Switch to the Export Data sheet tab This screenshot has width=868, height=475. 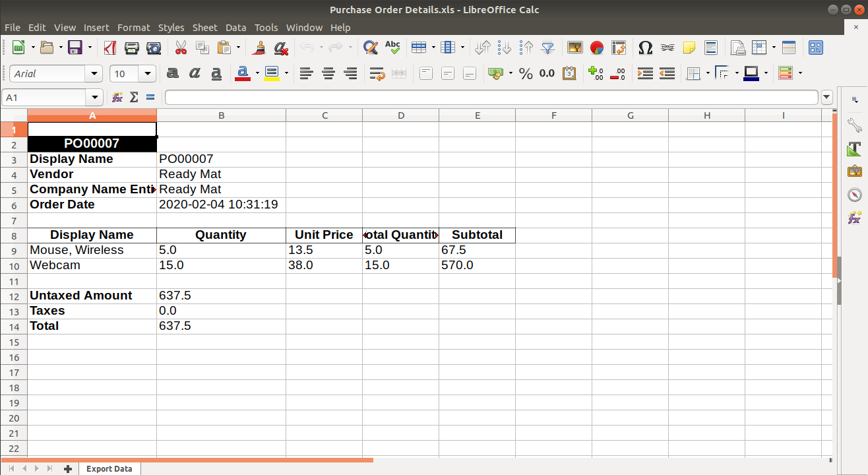[x=109, y=468]
